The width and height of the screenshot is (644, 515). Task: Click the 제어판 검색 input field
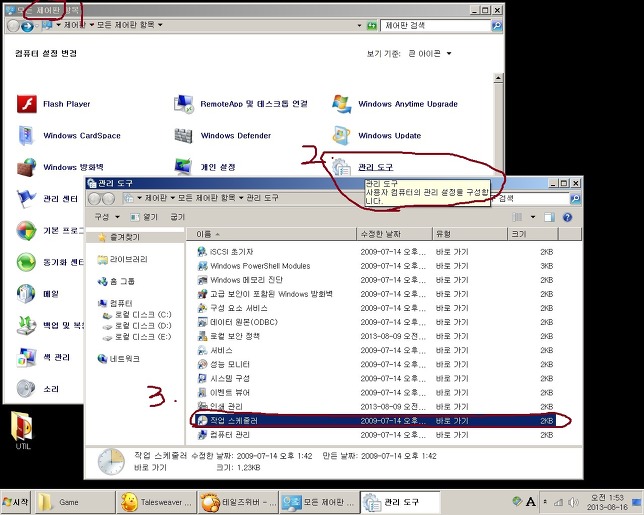click(x=436, y=25)
